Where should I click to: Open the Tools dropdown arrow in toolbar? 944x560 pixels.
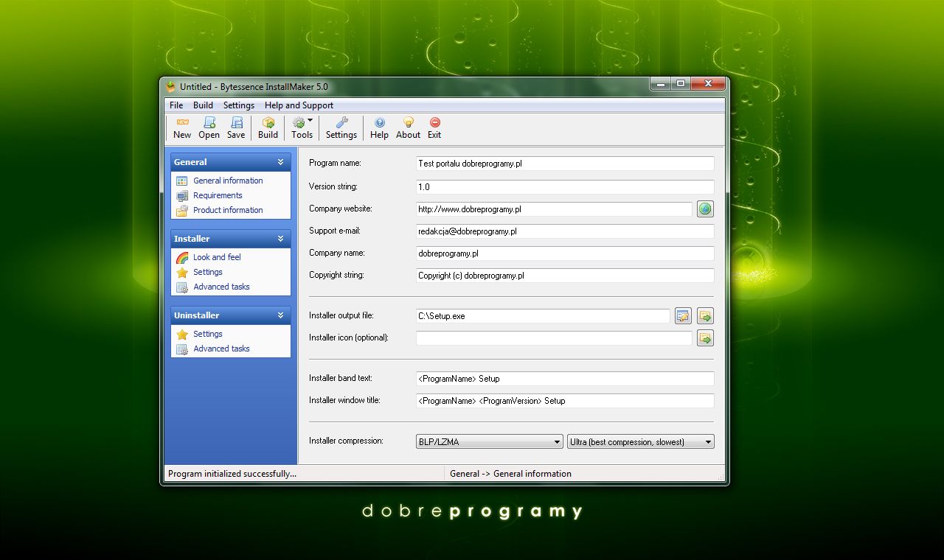310,120
